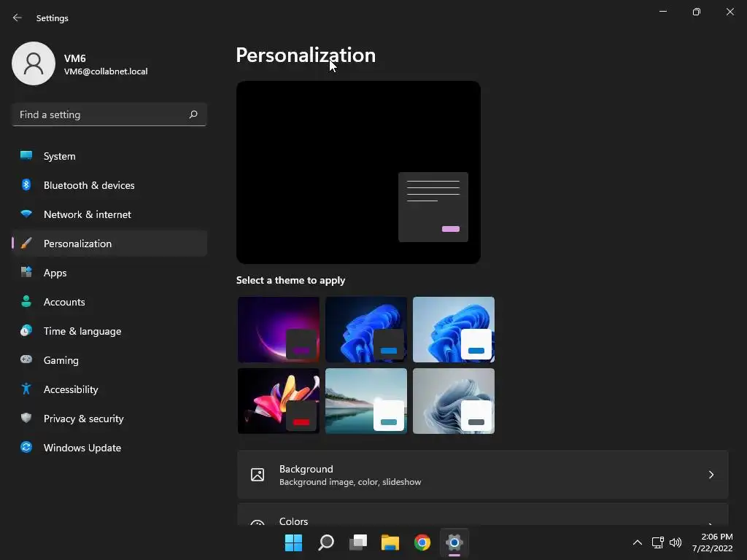Image resolution: width=747 pixels, height=560 pixels.
Task: Select the Apps category
Action: point(109,273)
